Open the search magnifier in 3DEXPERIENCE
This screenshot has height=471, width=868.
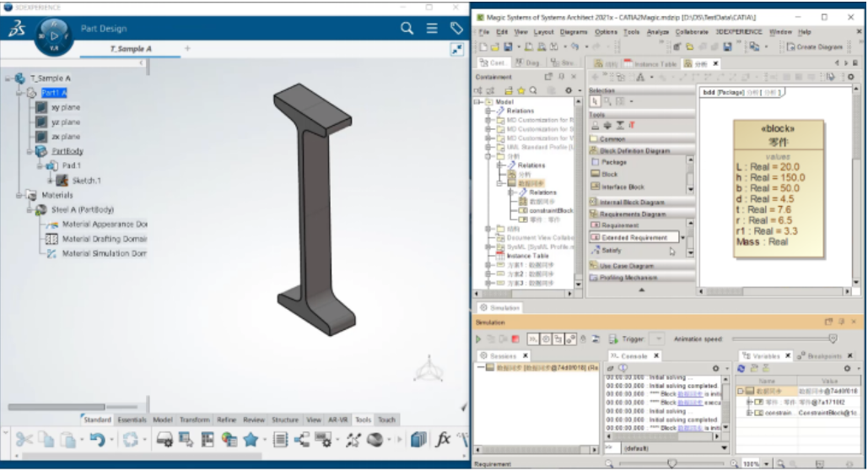(x=407, y=29)
